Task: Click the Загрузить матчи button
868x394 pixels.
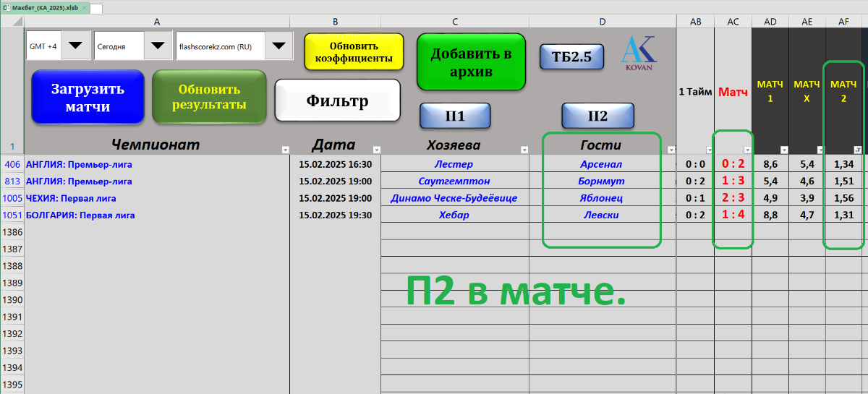Action: pyautogui.click(x=88, y=98)
